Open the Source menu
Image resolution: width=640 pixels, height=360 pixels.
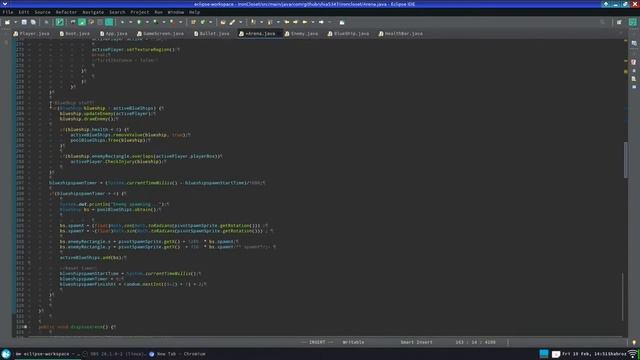42,12
